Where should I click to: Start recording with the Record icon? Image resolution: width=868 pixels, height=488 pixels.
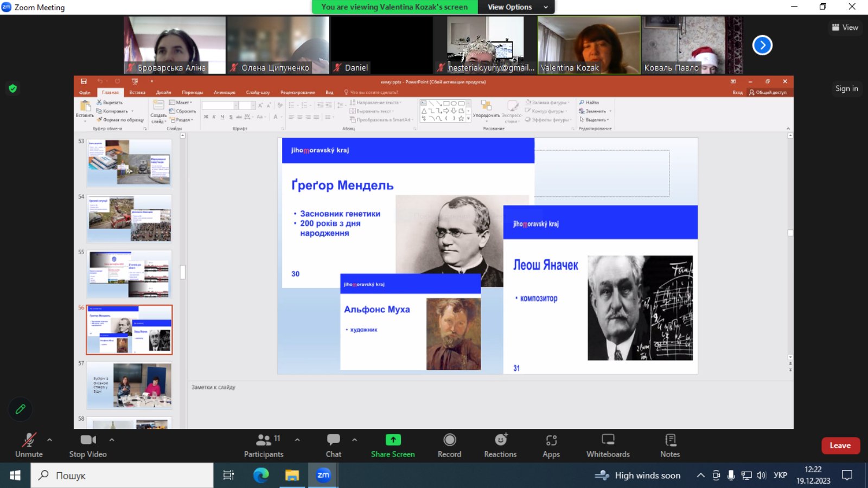[x=449, y=445]
